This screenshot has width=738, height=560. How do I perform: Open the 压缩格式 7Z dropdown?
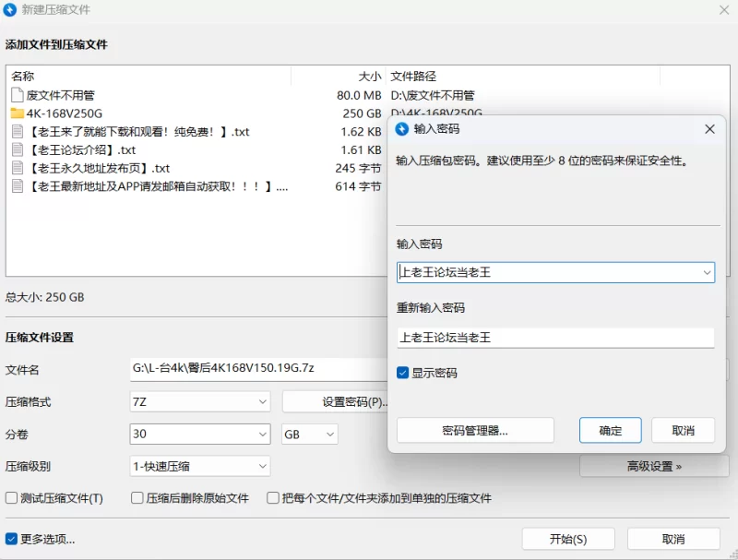point(200,402)
